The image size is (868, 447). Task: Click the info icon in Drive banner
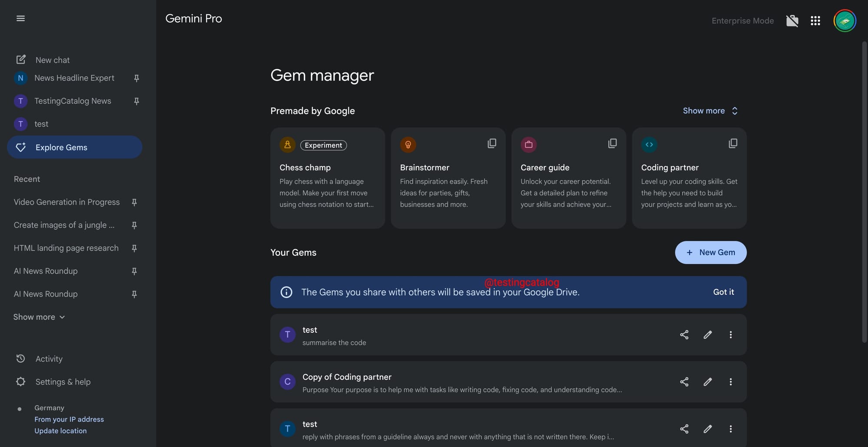click(286, 292)
